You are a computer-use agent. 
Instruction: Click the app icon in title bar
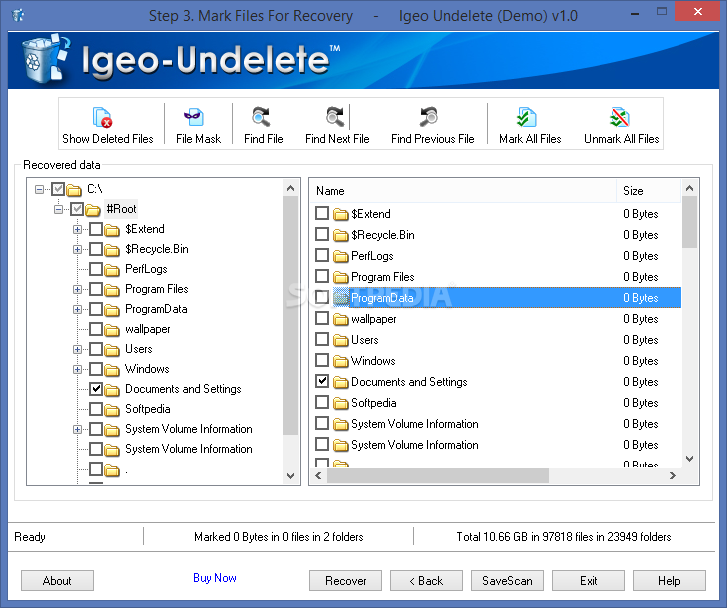(x=18, y=15)
